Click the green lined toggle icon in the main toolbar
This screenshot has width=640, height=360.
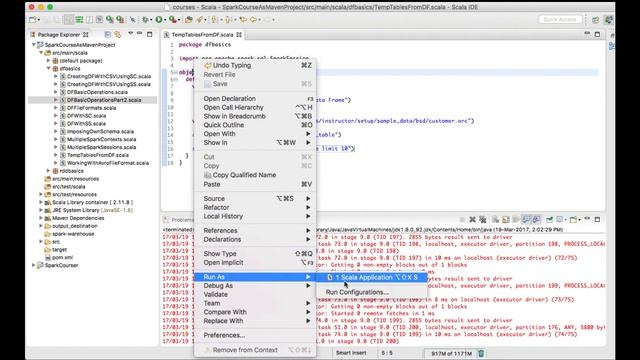click(79, 20)
